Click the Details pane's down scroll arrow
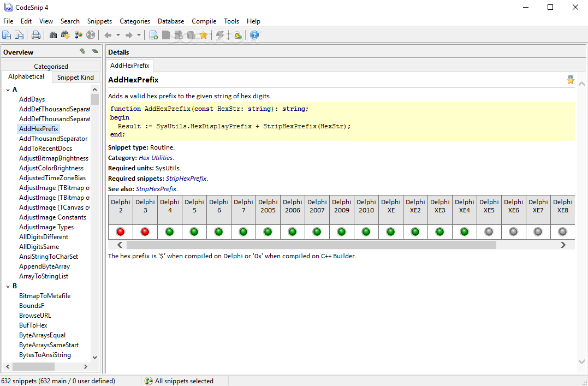 581,361
